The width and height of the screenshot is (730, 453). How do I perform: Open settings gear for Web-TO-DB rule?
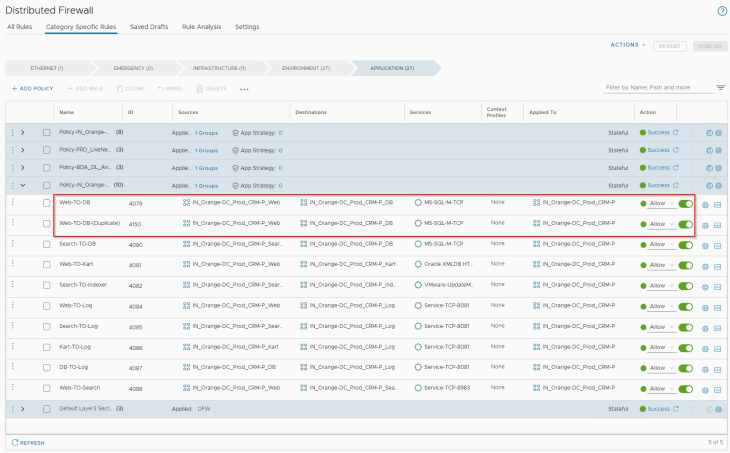click(705, 204)
